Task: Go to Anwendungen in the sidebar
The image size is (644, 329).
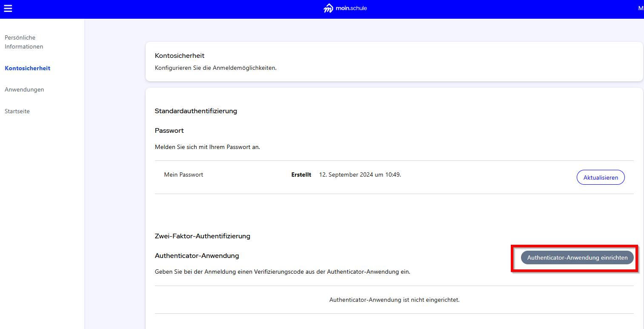Action: (24, 89)
